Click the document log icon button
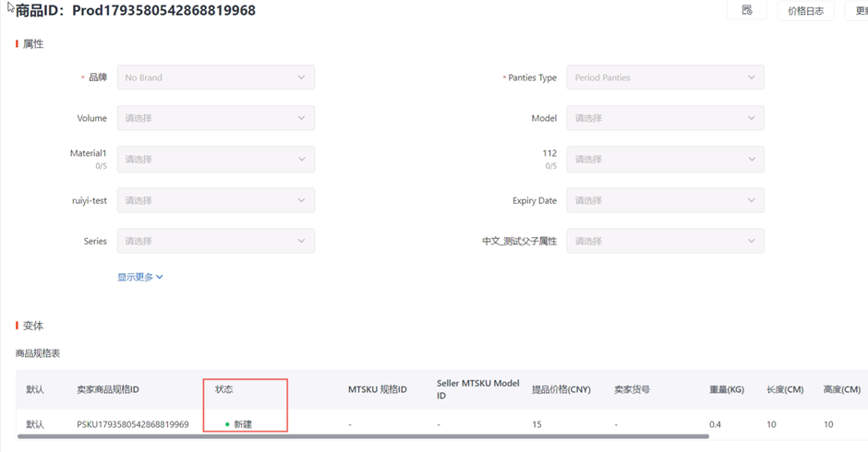 pyautogui.click(x=747, y=10)
